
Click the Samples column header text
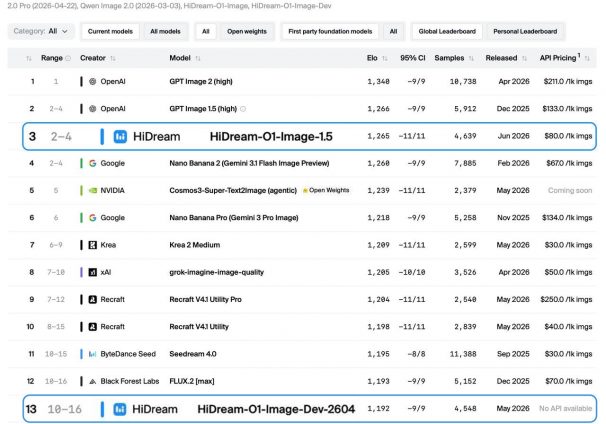point(449,58)
